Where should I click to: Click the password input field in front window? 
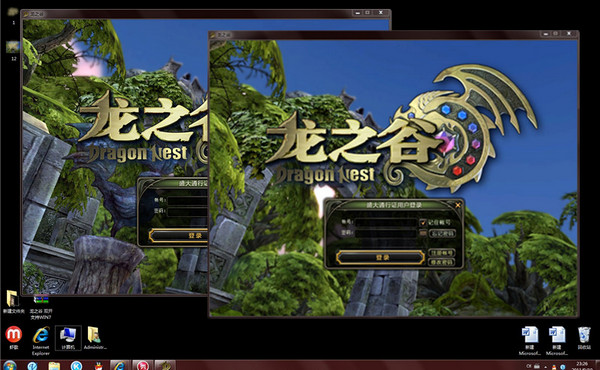[x=385, y=233]
